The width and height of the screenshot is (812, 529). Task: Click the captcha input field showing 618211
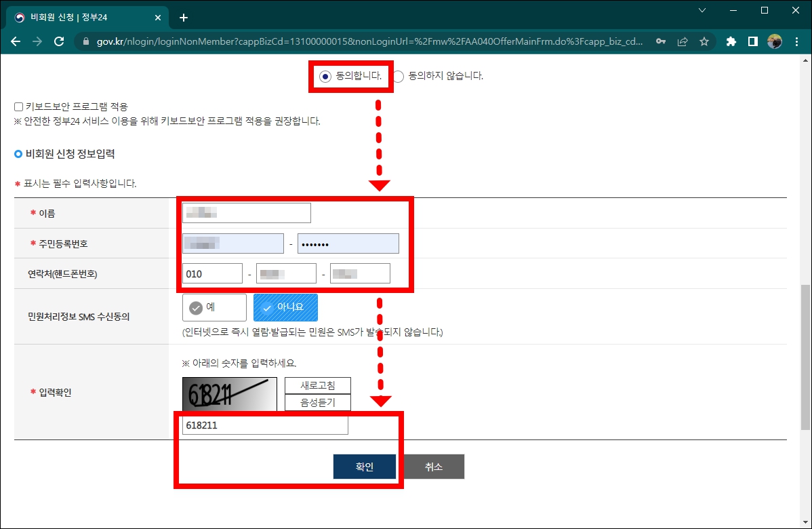(x=264, y=425)
